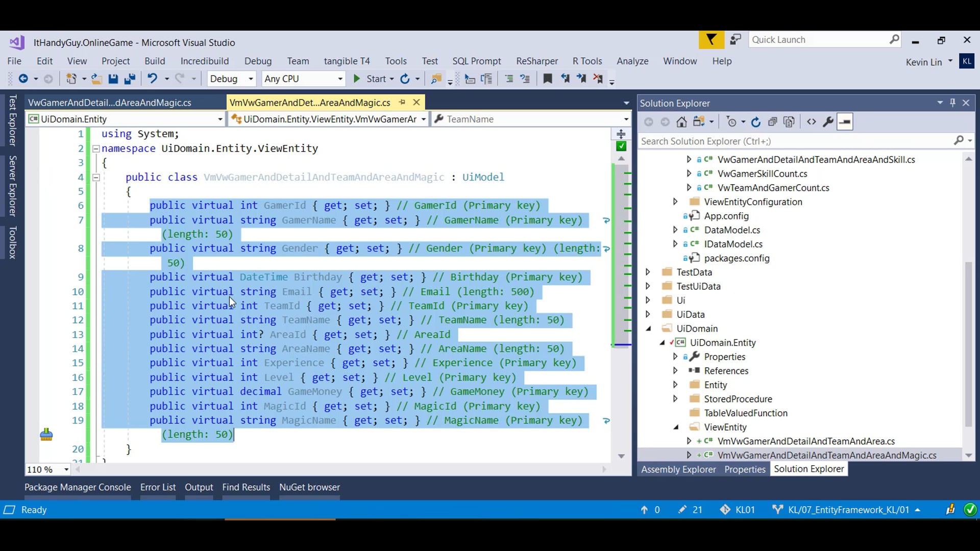This screenshot has height=551, width=980.
Task: Click the Solution Explorer Home icon
Action: (x=681, y=122)
